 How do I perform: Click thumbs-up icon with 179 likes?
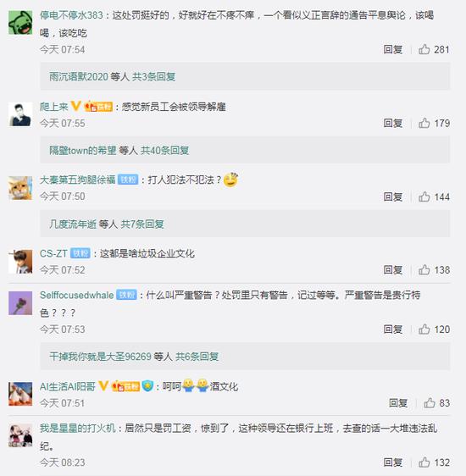pos(424,123)
